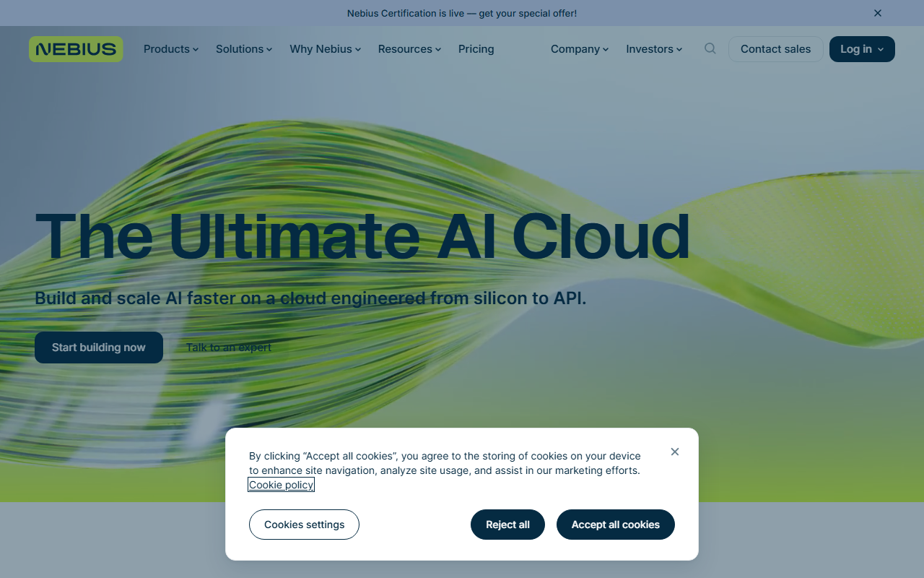Dismiss the Nebius Certification announcement bar
Image resolution: width=924 pixels, height=578 pixels.
878,13
